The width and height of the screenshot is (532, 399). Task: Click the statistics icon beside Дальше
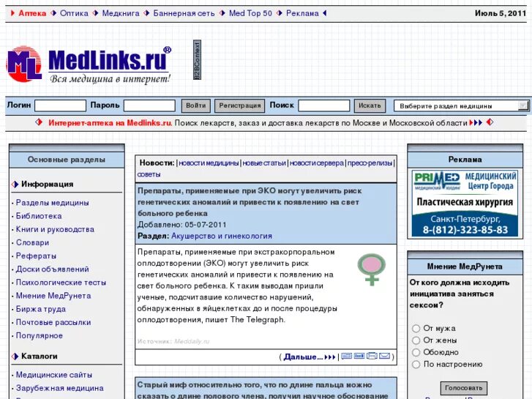[x=359, y=357]
